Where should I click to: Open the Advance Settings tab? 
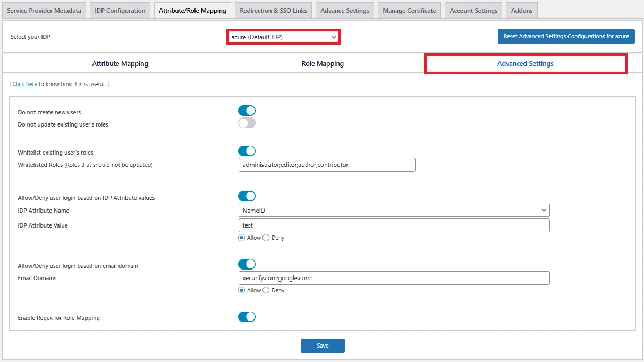pyautogui.click(x=344, y=10)
